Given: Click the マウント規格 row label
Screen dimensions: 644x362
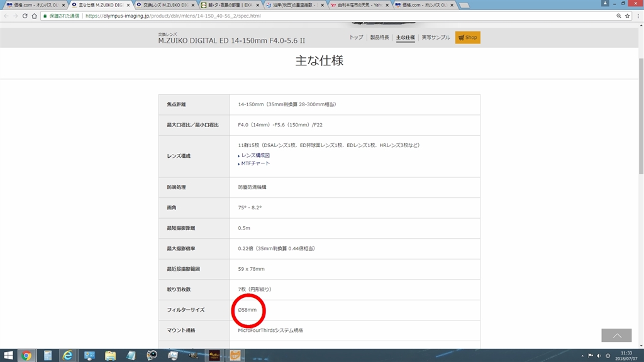Looking at the screenshot, I should [x=180, y=331].
